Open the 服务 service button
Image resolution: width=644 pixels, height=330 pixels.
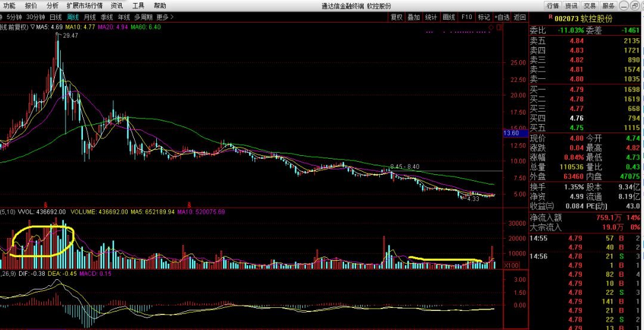point(608,6)
